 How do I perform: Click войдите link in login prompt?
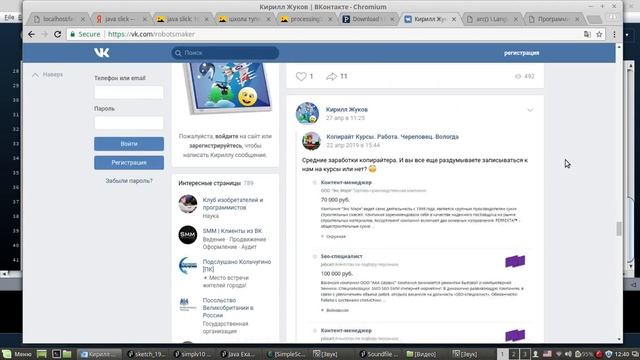[227, 136]
